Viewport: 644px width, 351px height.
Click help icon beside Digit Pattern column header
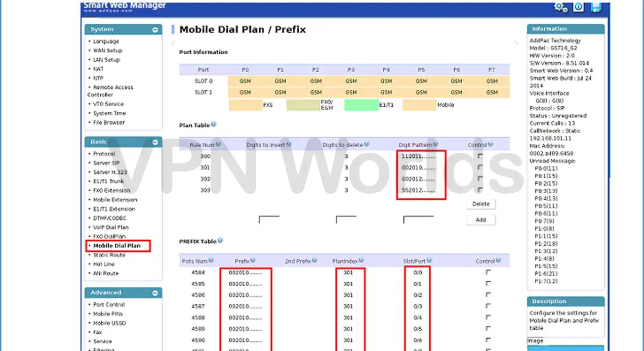tap(435, 144)
